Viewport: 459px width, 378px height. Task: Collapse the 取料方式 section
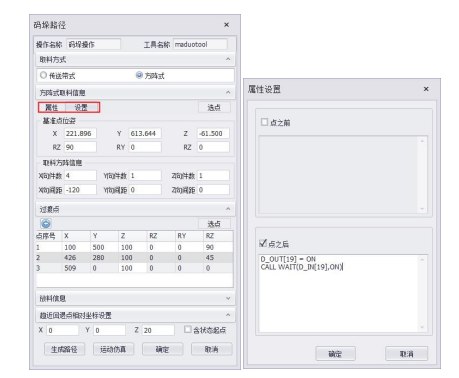[228, 59]
